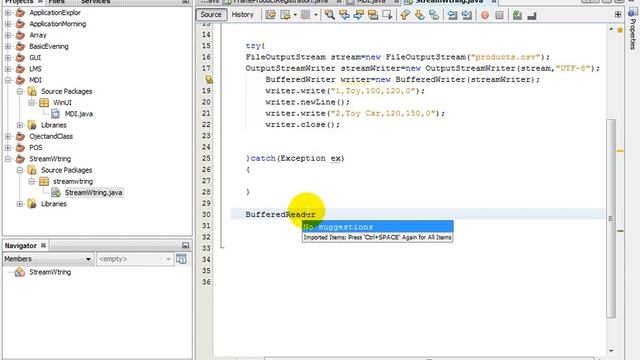
Task: Click line number 25 in gutter
Action: point(206,158)
